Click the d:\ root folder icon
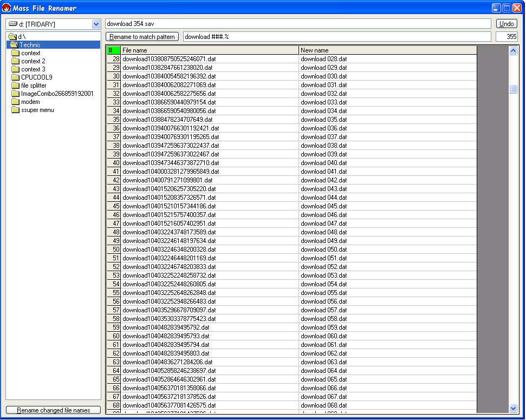This screenshot has width=526, height=420. tap(12, 37)
